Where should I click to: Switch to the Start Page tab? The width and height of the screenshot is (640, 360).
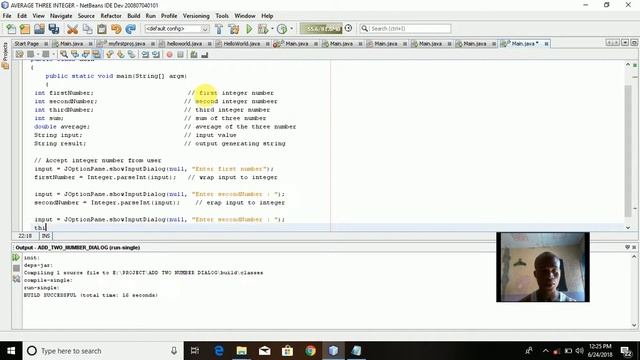coord(31,43)
